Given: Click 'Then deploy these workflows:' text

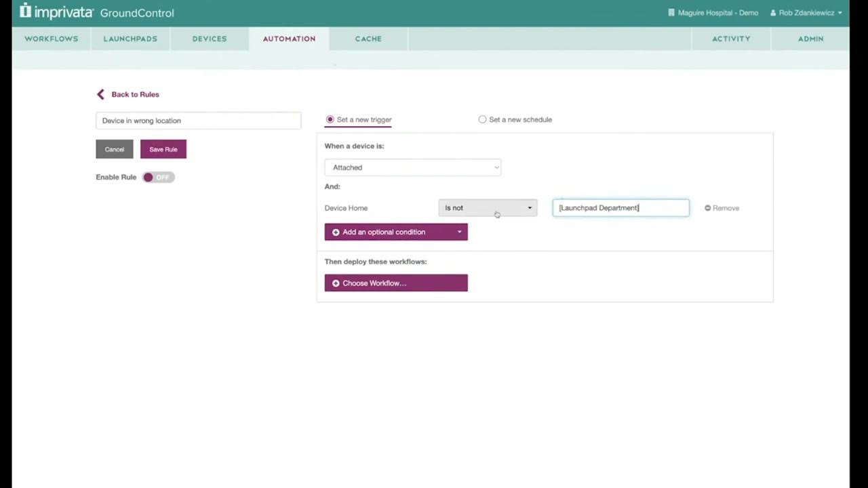Looking at the screenshot, I should (376, 262).
